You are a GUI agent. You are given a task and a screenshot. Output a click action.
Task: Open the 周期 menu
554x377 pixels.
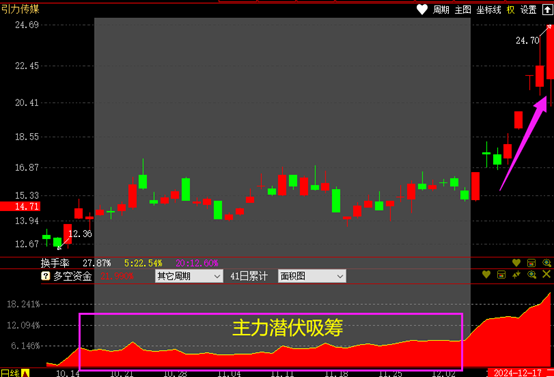click(x=441, y=10)
